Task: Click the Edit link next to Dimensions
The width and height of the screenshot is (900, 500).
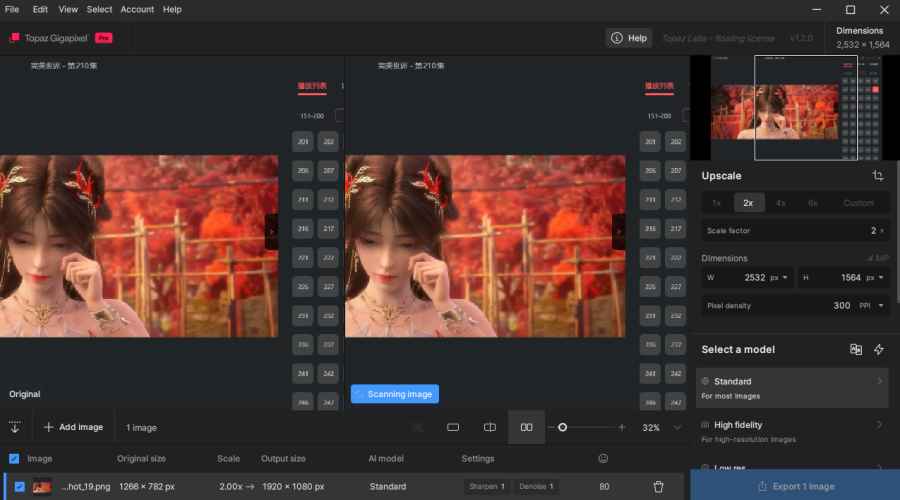Action: click(x=878, y=258)
